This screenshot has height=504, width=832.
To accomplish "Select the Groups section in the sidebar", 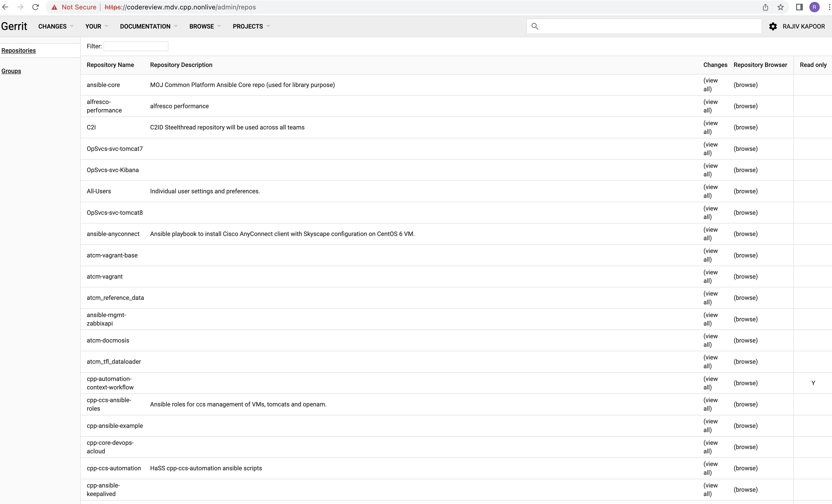I will (x=11, y=71).
